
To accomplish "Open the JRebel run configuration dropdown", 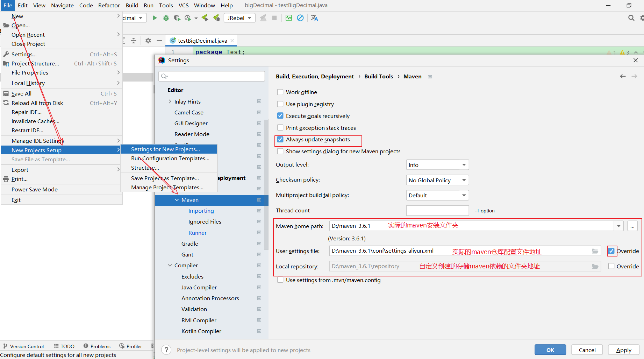I will point(239,18).
